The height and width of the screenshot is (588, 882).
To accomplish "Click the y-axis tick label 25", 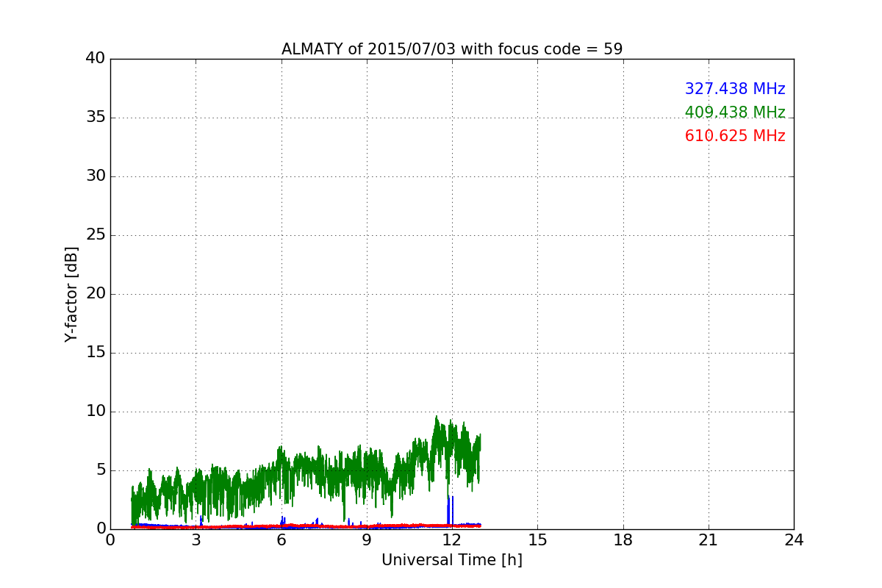I will click(x=96, y=235).
